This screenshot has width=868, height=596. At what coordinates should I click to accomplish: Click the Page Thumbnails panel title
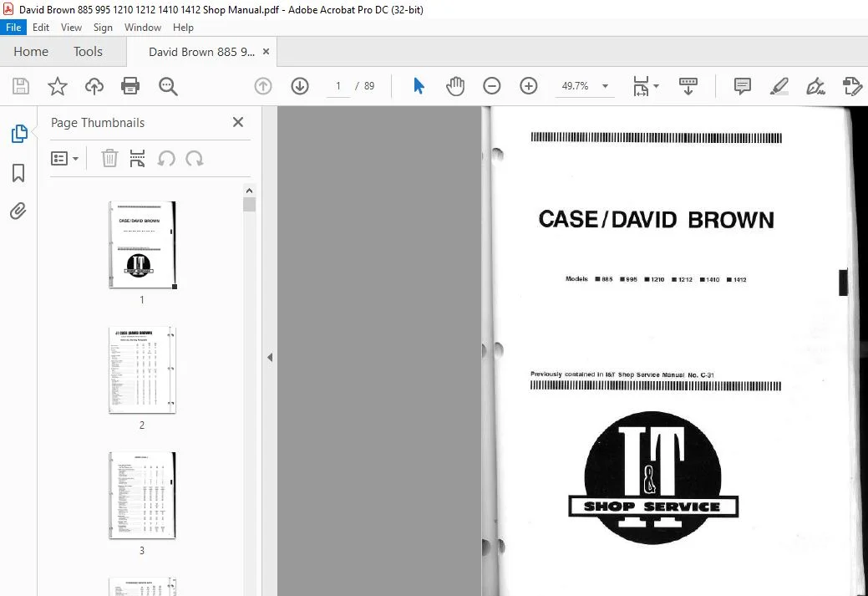click(98, 122)
